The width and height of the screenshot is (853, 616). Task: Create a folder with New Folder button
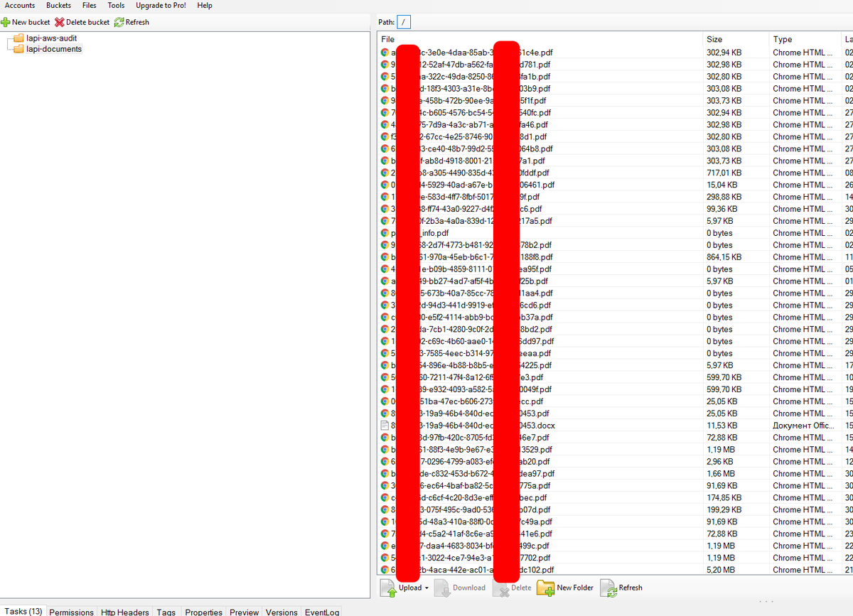click(564, 588)
